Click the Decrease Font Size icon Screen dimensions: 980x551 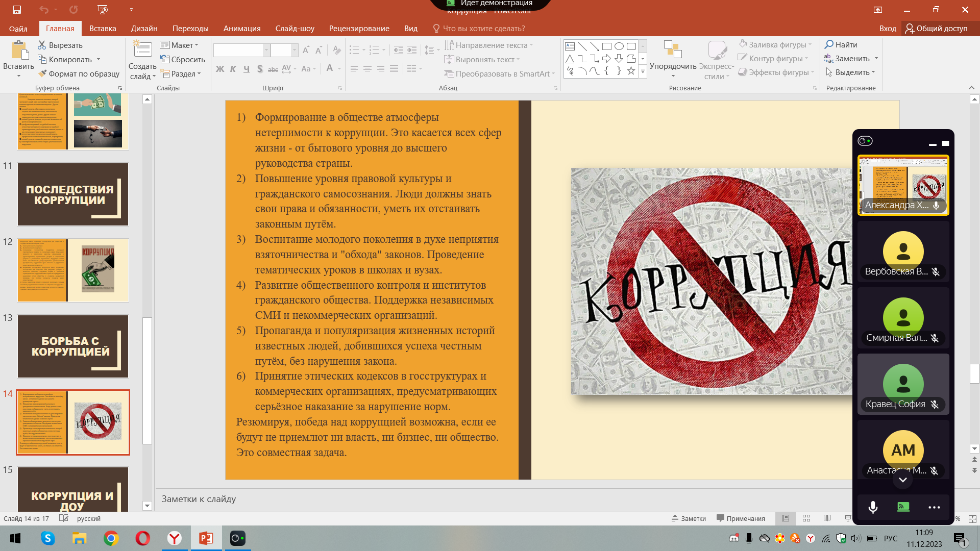(318, 50)
